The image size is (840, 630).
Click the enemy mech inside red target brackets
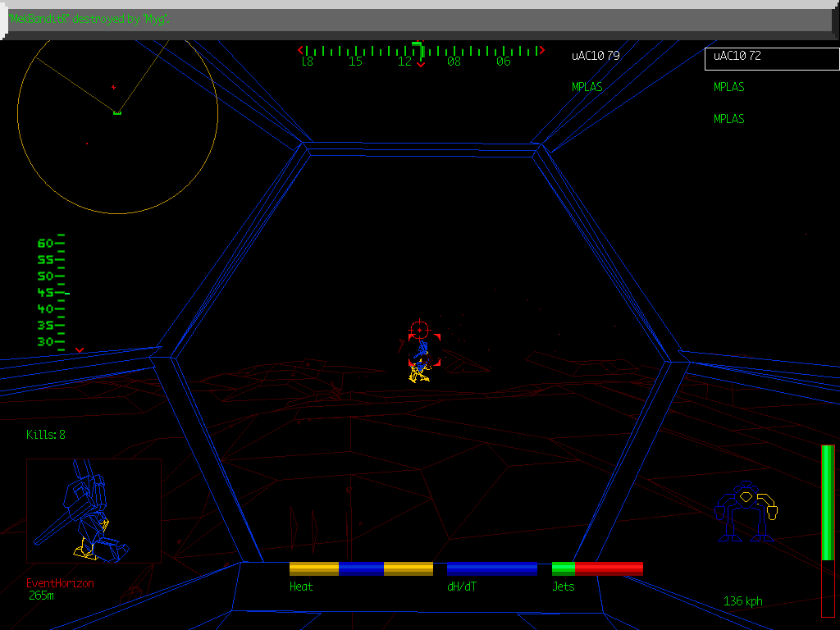tap(421, 363)
